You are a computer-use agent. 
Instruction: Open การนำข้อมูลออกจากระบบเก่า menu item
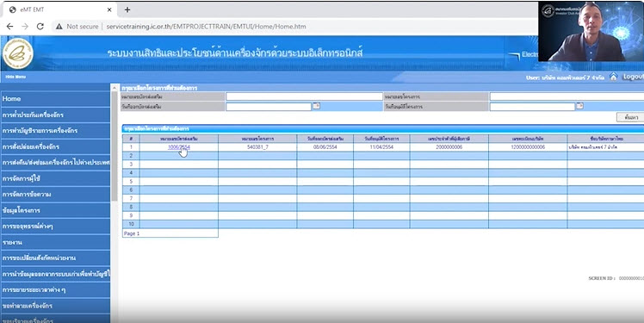click(x=55, y=274)
